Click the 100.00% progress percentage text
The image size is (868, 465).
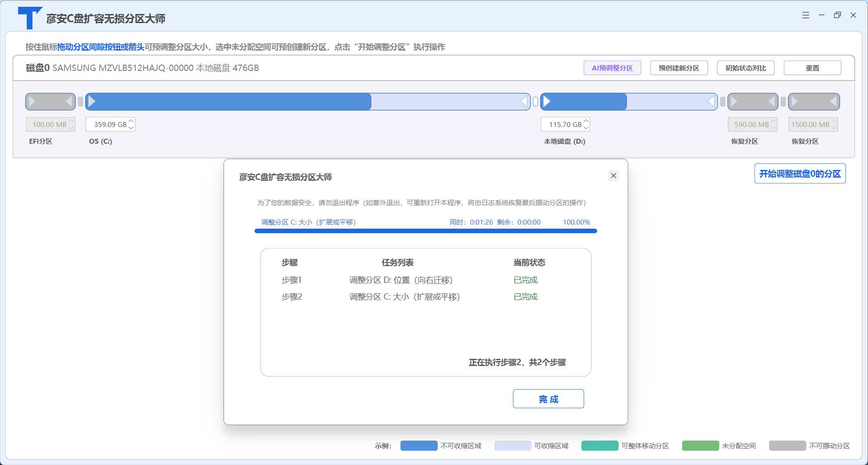pos(576,222)
